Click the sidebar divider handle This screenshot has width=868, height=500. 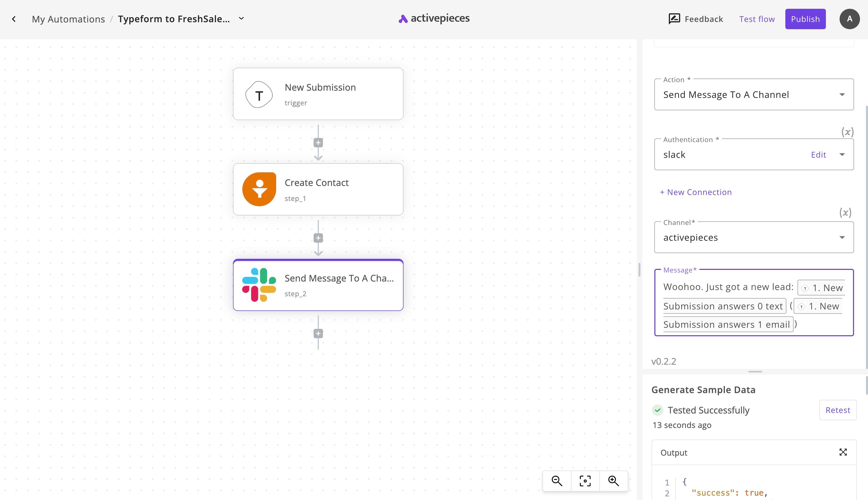click(x=639, y=270)
